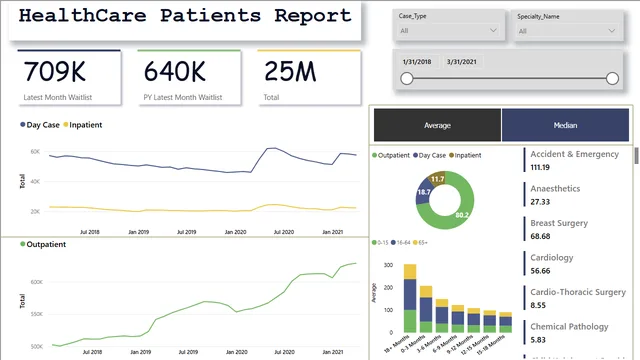Viewport: 640px width, 360px height.
Task: Click the Outpatient legend above donut chart
Action: pyautogui.click(x=391, y=155)
